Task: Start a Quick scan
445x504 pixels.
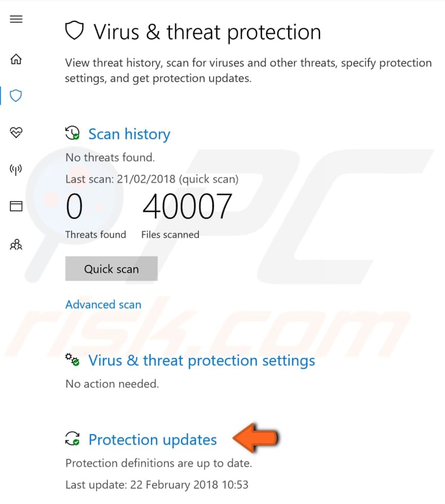Action: pos(111,269)
